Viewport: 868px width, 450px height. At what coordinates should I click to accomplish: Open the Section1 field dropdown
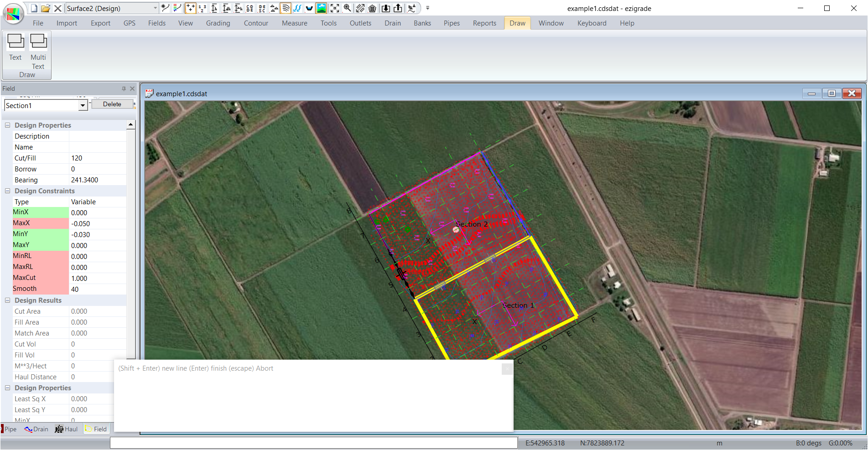(x=83, y=106)
